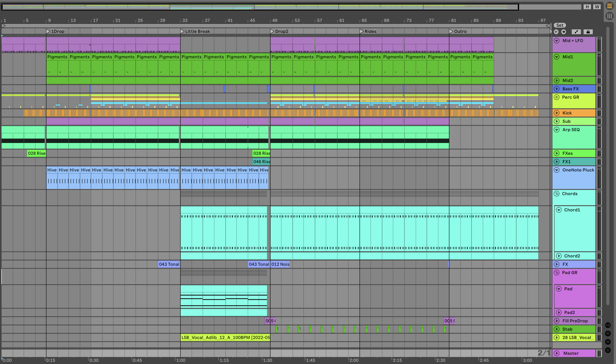Select the Little Break locator
Screen dimensions: 616x364
tap(182, 31)
